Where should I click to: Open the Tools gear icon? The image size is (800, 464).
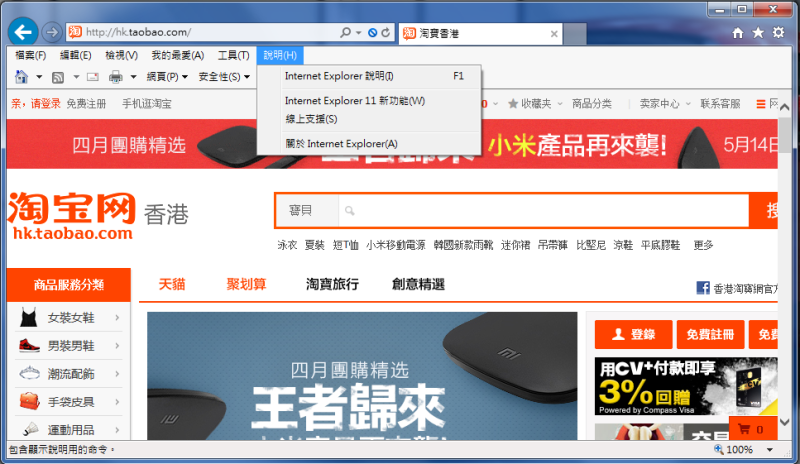[x=779, y=33]
